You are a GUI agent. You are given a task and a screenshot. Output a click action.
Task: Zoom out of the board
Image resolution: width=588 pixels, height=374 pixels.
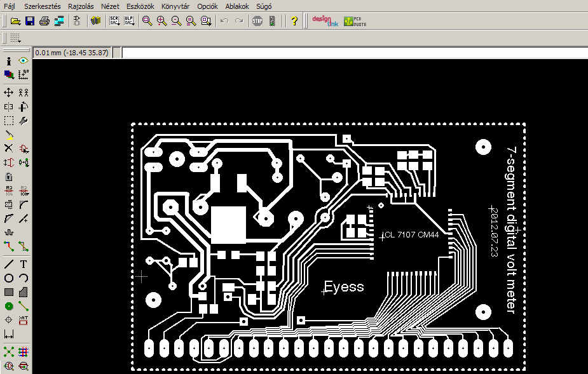click(176, 21)
